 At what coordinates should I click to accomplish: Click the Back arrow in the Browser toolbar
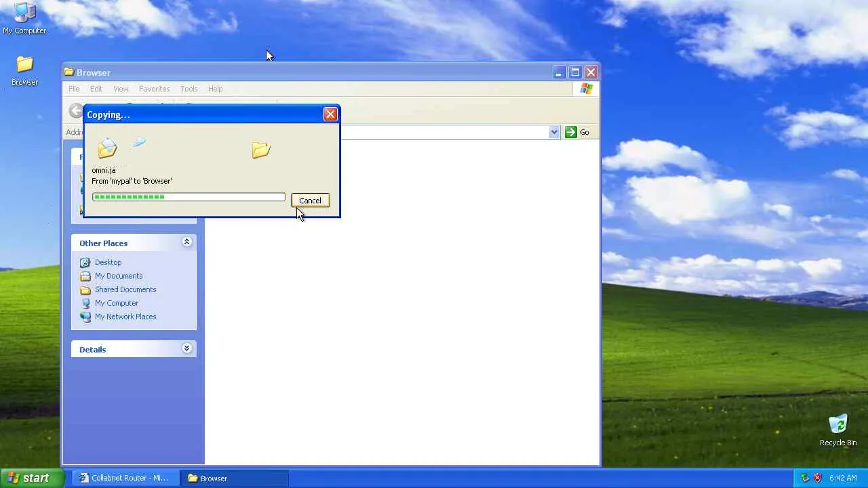75,110
